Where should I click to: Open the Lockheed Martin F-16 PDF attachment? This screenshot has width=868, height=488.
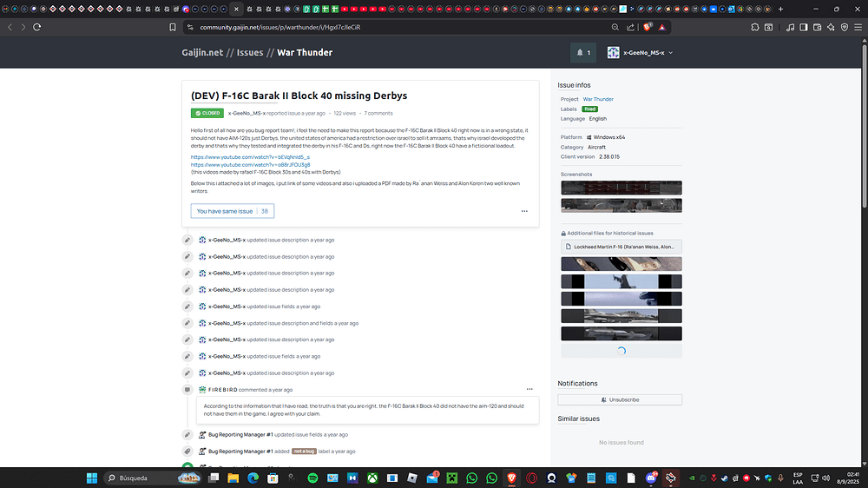tap(621, 247)
